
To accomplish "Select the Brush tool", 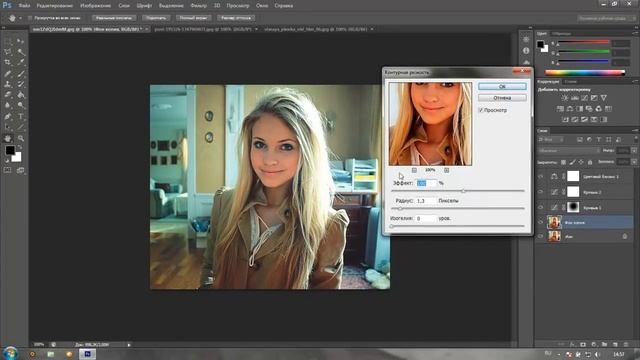I will coord(20,73).
